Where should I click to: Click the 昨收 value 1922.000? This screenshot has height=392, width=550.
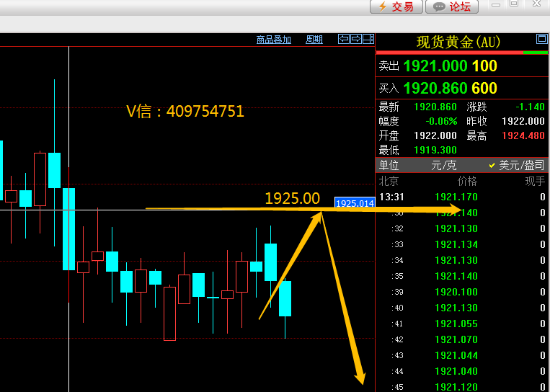pyautogui.click(x=523, y=121)
